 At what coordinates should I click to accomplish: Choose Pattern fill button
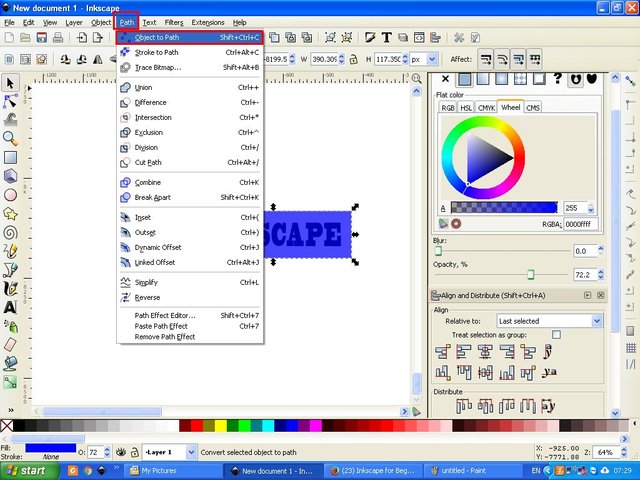(x=520, y=79)
